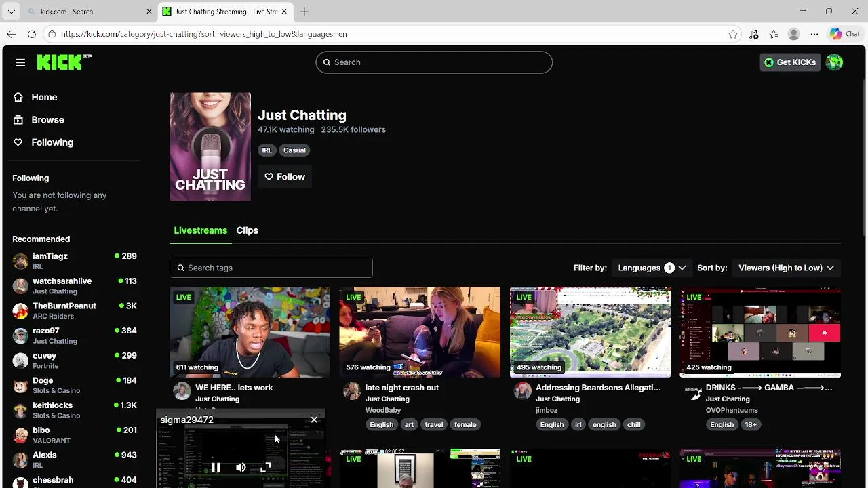This screenshot has width=868, height=488.
Task: Open the hamburger sidebar menu
Action: click(20, 62)
